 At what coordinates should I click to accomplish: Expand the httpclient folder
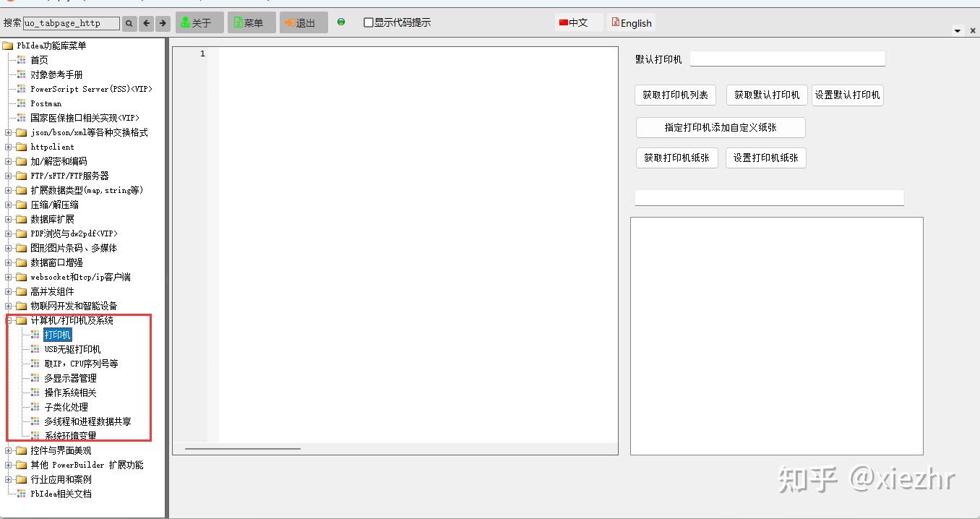(9, 147)
